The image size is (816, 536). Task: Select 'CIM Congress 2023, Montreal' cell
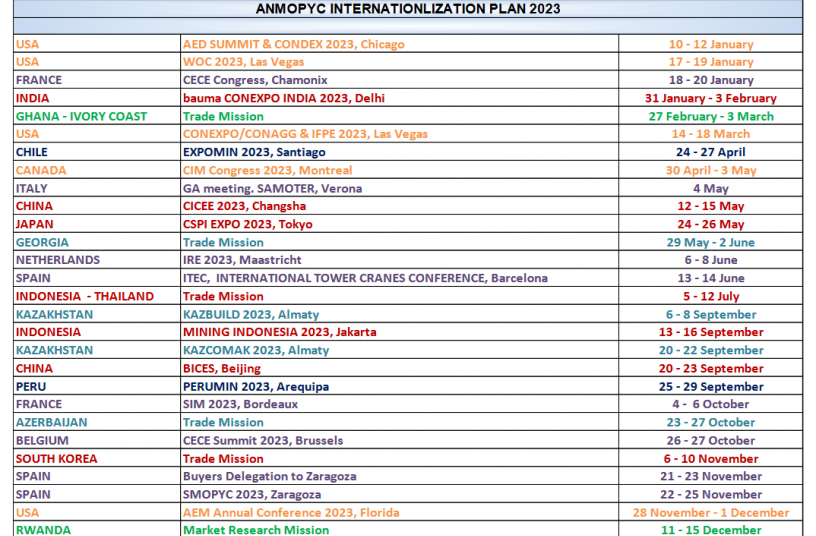click(400, 171)
